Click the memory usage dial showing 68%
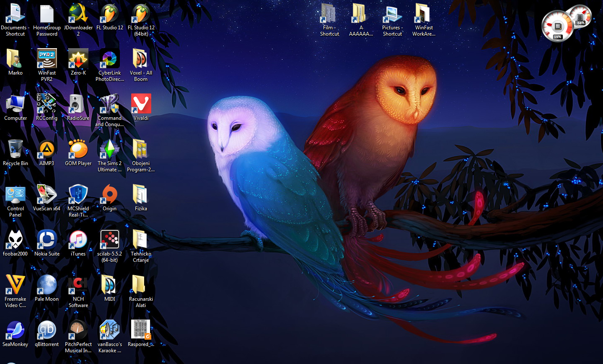Viewport: 603px width, 364px height. (x=580, y=17)
